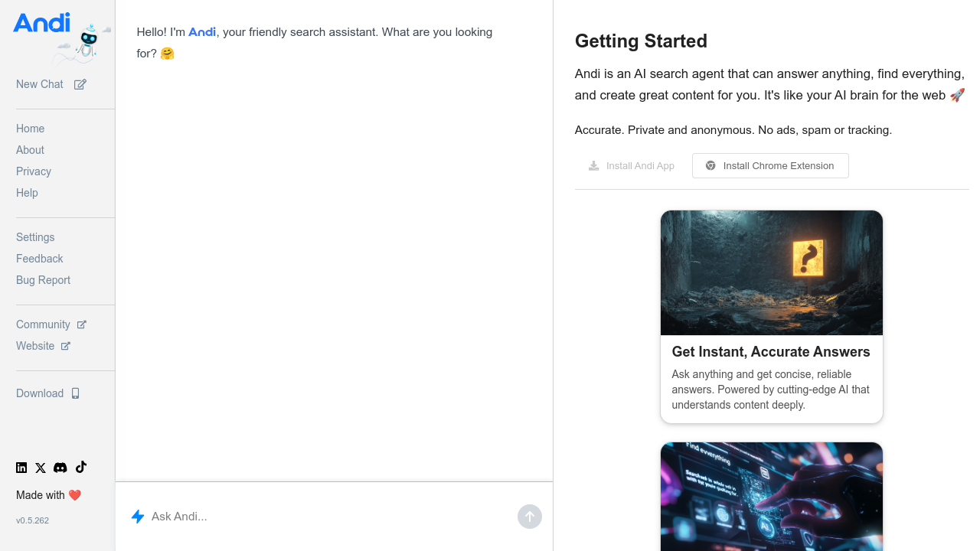Click the send arrow button
980x551 pixels.
point(529,517)
